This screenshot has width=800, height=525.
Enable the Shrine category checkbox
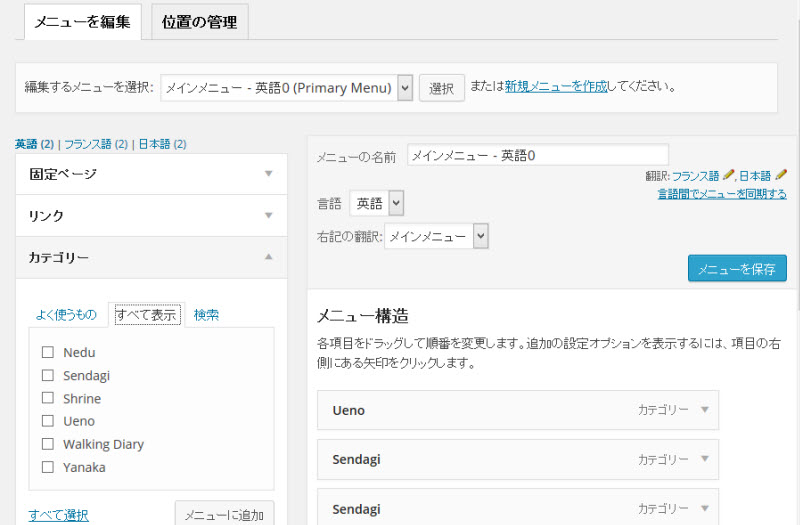pyautogui.click(x=47, y=398)
